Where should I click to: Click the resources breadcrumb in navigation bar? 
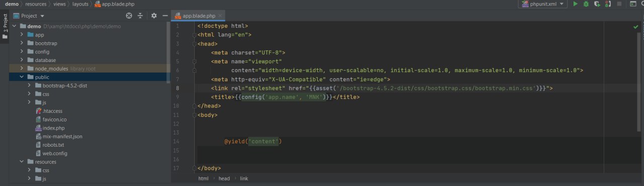click(36, 4)
